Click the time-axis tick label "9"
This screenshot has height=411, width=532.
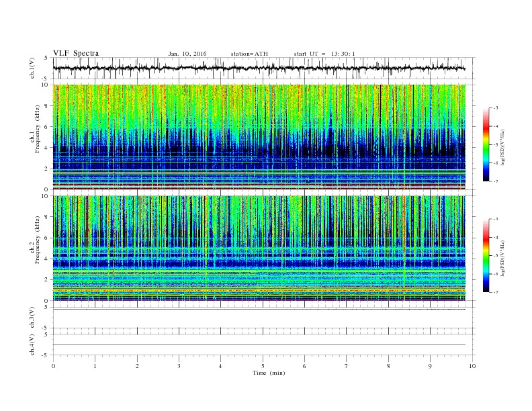pos(430,366)
